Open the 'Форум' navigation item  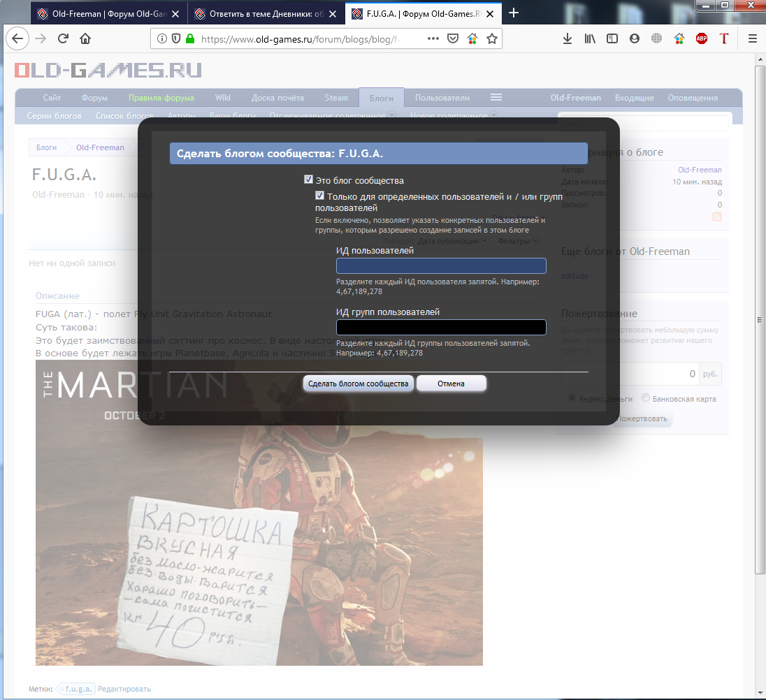click(x=94, y=98)
